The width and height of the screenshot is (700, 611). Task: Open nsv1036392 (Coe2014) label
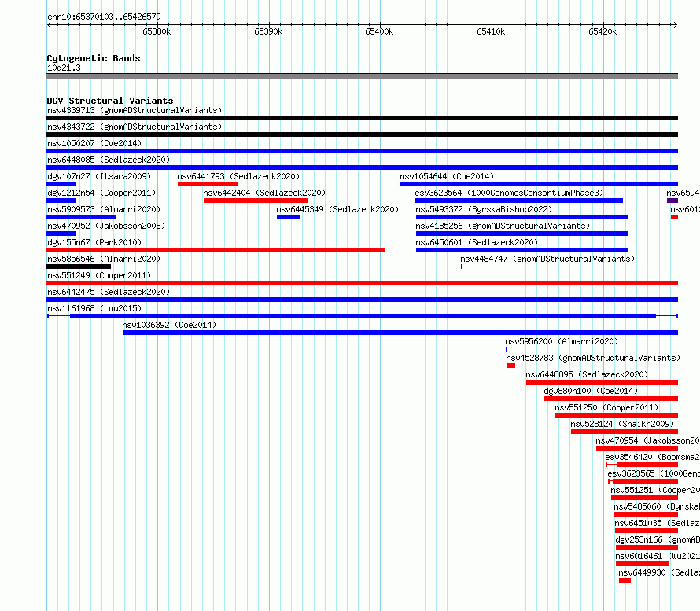tap(169, 325)
